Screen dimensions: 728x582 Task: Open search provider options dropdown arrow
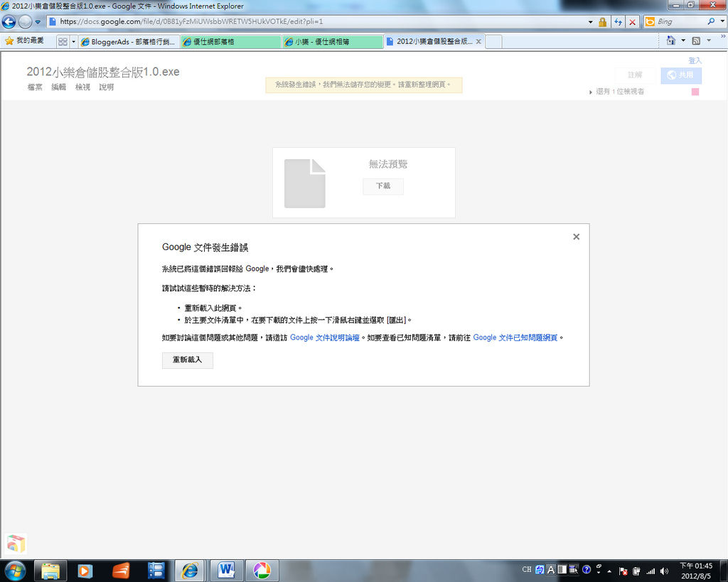722,21
